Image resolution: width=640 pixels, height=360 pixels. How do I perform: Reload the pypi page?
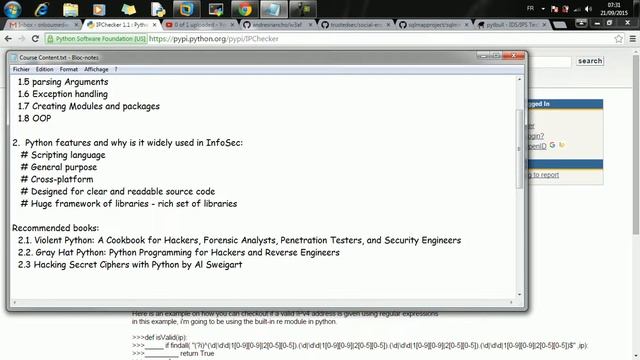pyautogui.click(x=35, y=39)
